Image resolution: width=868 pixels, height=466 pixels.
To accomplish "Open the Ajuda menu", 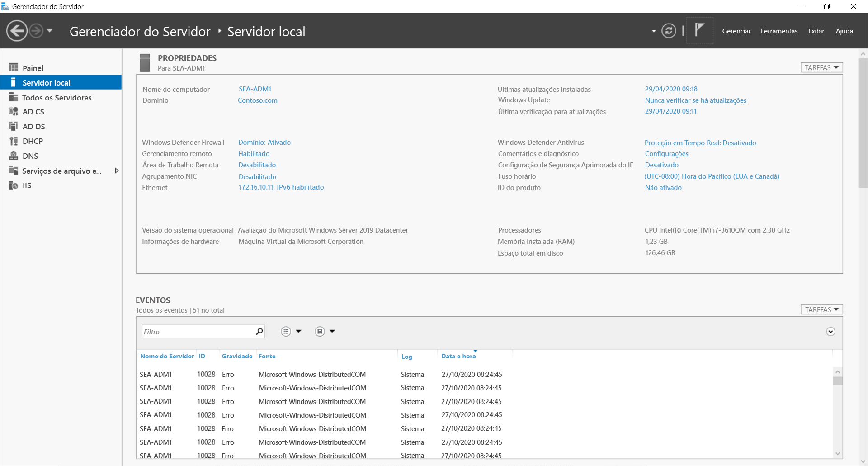I will pyautogui.click(x=844, y=31).
